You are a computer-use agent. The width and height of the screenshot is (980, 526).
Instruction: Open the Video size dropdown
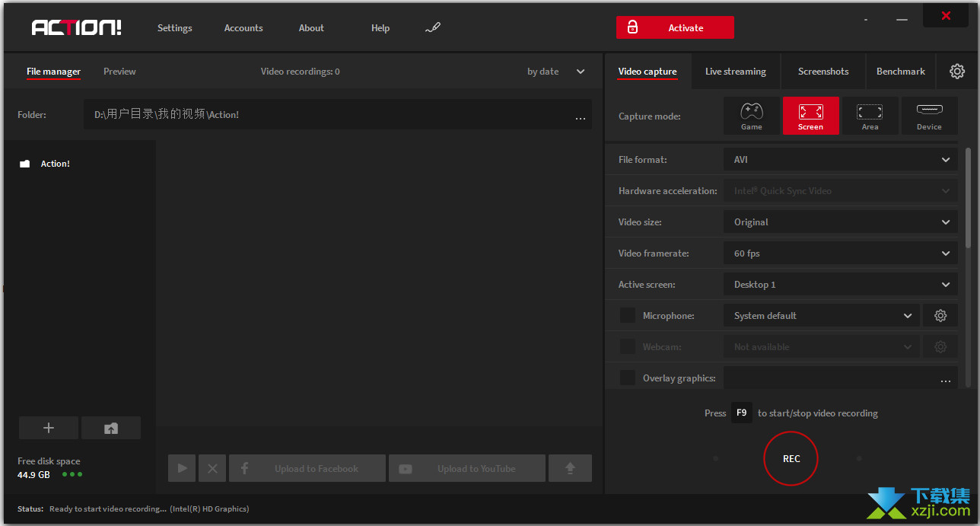click(x=840, y=222)
